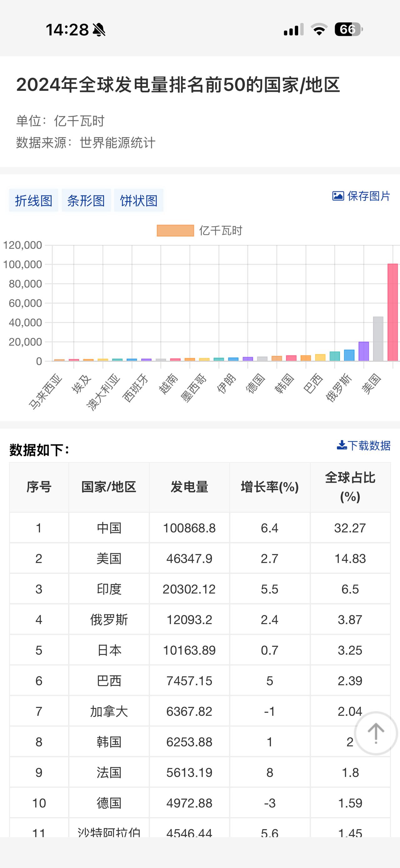This screenshot has height=868, width=400.
Task: Select the growth rate value 6.4
Action: [x=269, y=528]
